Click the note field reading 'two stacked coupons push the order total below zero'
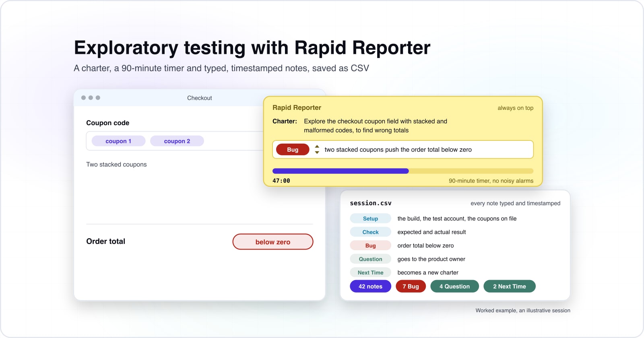This screenshot has width=644, height=338. pos(403,150)
